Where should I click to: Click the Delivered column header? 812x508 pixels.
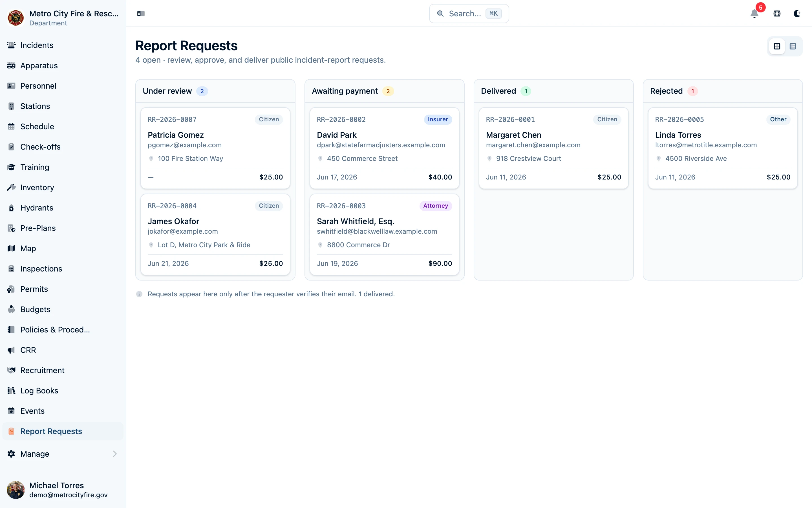tap(554, 91)
